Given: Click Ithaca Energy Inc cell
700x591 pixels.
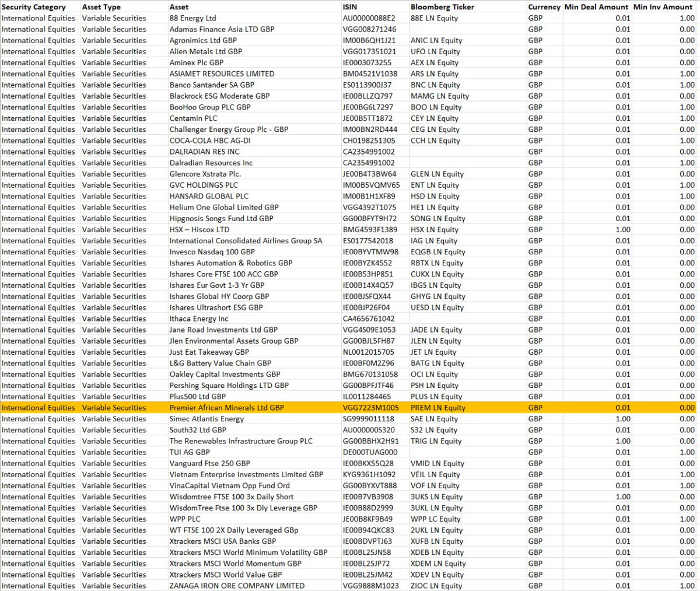Looking at the screenshot, I should (199, 319).
